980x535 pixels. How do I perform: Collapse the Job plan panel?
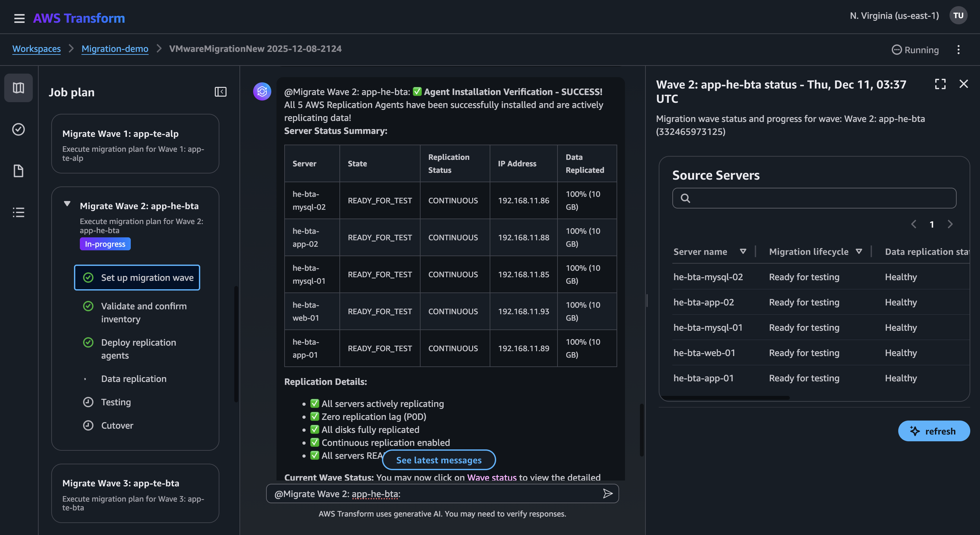[220, 92]
